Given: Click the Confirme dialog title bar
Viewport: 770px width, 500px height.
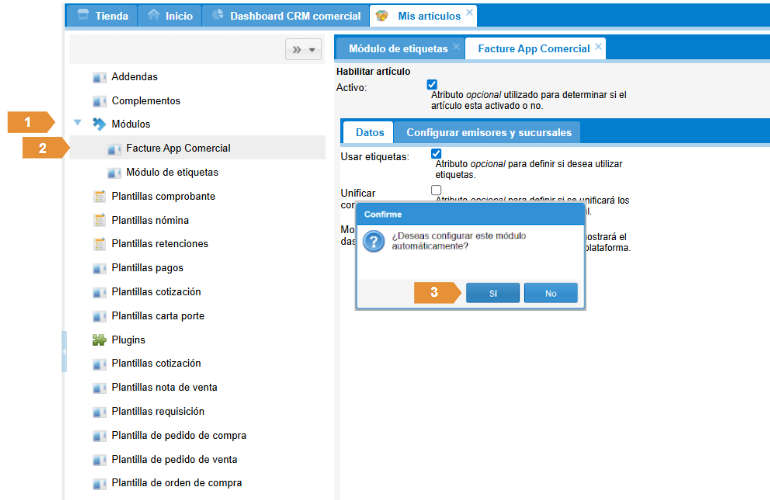Looking at the screenshot, I should [x=470, y=215].
